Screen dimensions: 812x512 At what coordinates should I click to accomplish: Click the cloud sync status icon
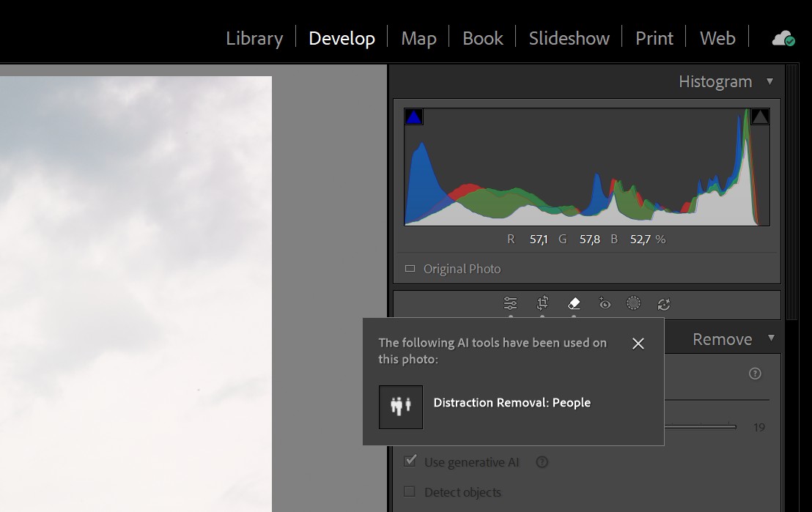[783, 38]
